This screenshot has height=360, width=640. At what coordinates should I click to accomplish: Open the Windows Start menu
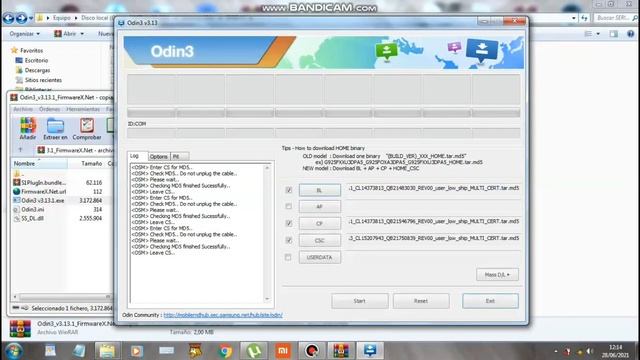(13, 351)
